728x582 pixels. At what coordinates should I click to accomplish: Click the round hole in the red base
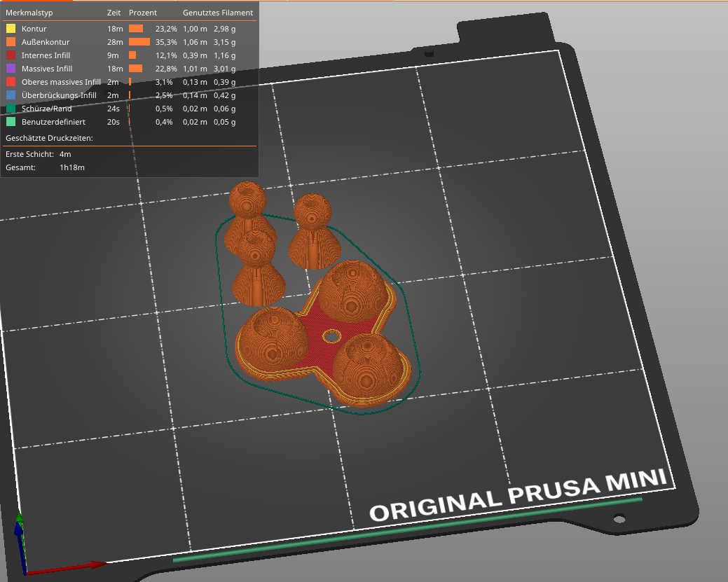tap(330, 336)
